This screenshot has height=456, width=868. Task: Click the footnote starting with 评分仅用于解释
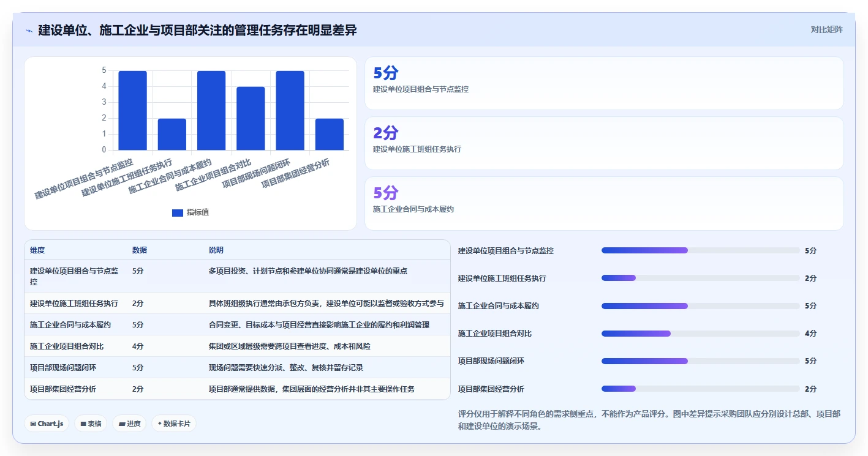click(649, 419)
